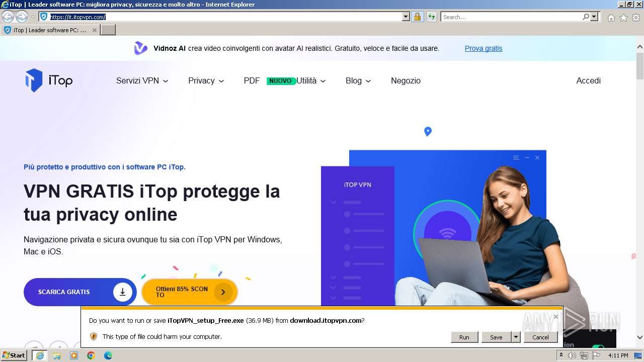Image resolution: width=644 pixels, height=362 pixels.
Task: Click the shield warning icon in download bar
Action: (x=93, y=336)
